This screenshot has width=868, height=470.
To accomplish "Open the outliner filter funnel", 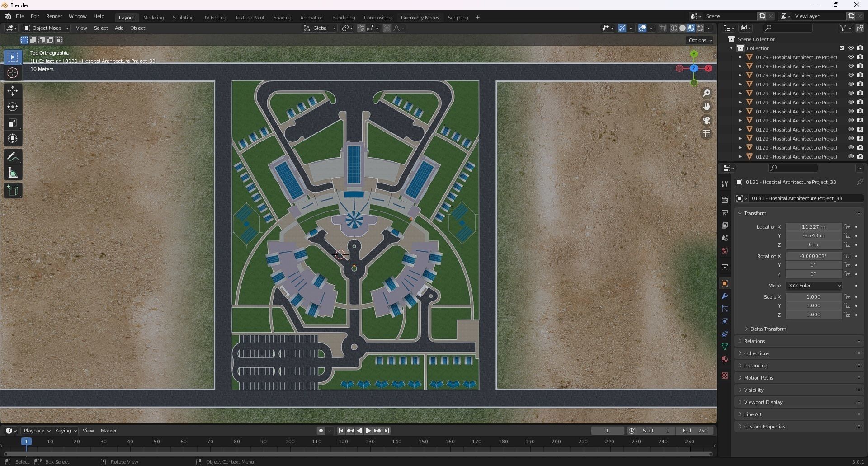I will pyautogui.click(x=843, y=28).
